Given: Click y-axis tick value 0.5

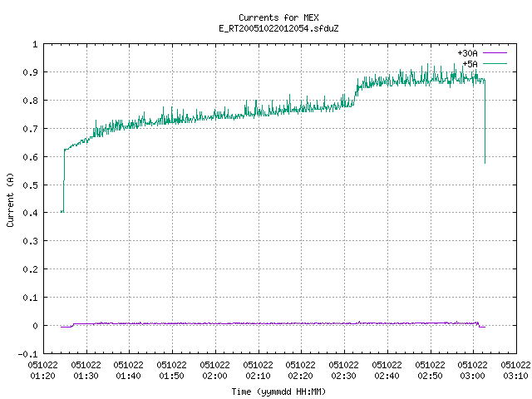Looking at the screenshot, I should tap(30, 185).
